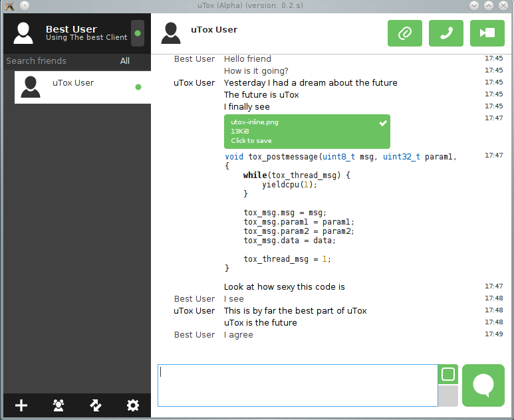
Task: Start a voice call with uTox User
Action: [x=446, y=33]
